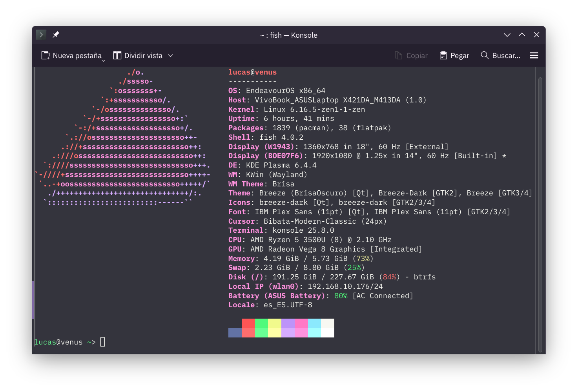Click the WM: KWin (Wayland) line
This screenshot has width=578, height=392.
click(268, 175)
